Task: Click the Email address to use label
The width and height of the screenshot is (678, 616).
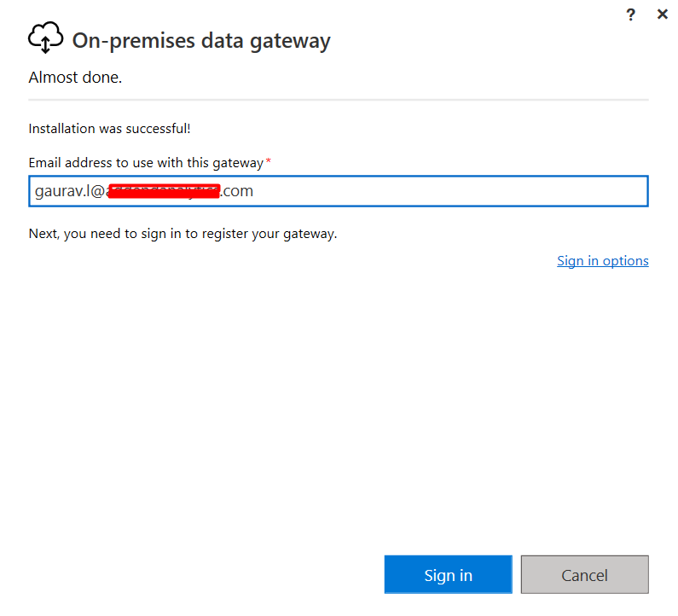Action: pos(146,163)
